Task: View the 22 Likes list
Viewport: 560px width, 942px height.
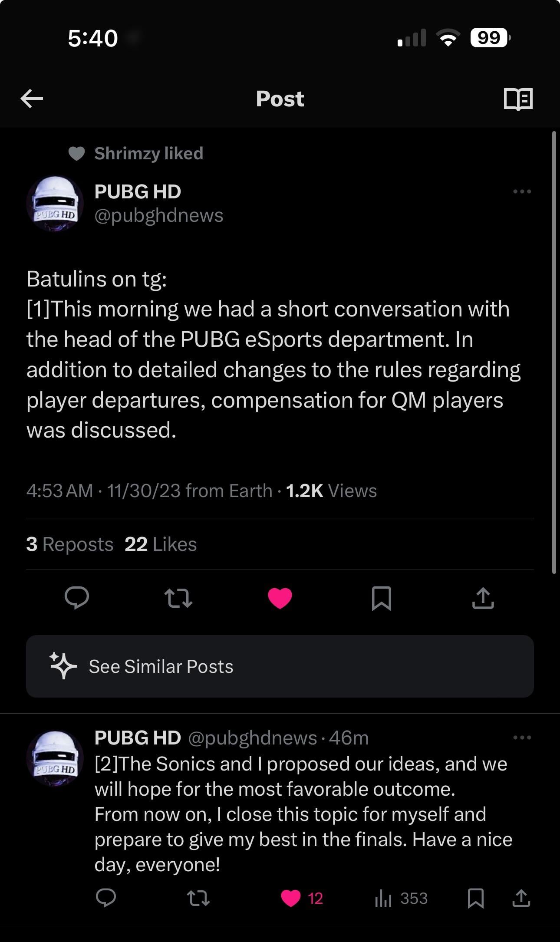Action: point(161,544)
